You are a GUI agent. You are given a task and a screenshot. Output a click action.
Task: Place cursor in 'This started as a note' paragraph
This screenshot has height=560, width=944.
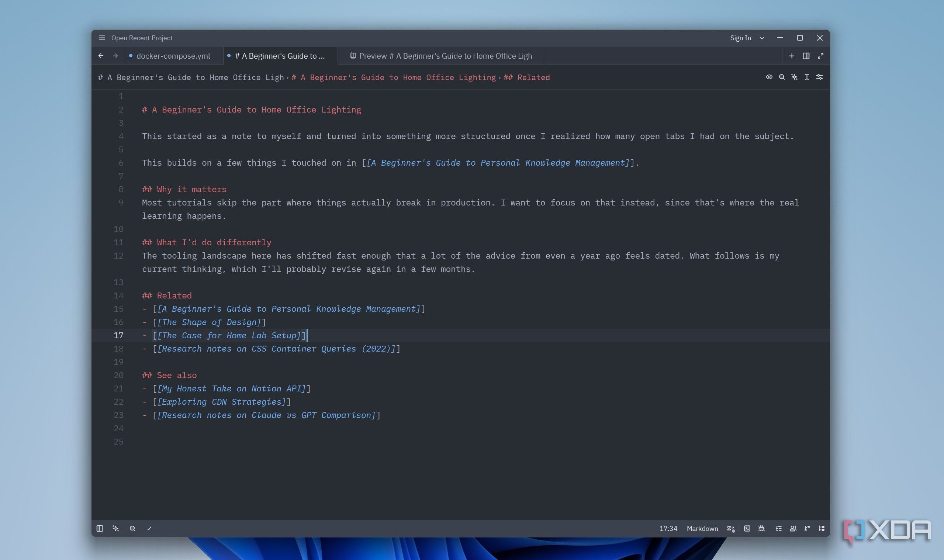pyautogui.click(x=468, y=136)
